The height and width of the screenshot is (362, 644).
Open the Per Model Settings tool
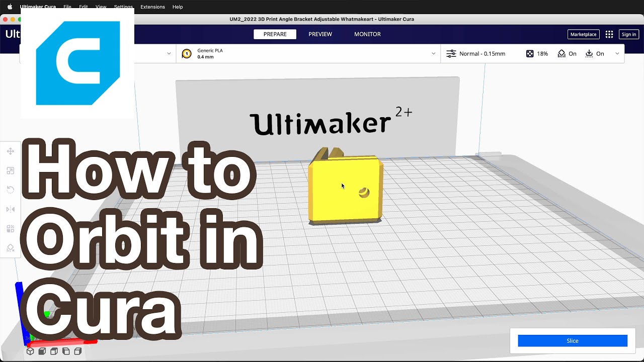coord(10,229)
